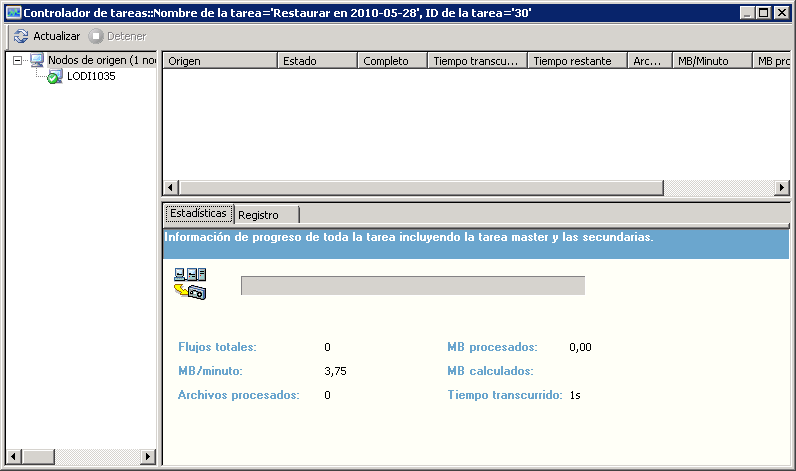The image size is (796, 471).
Task: Click the restore job progress icon
Action: coord(190,284)
